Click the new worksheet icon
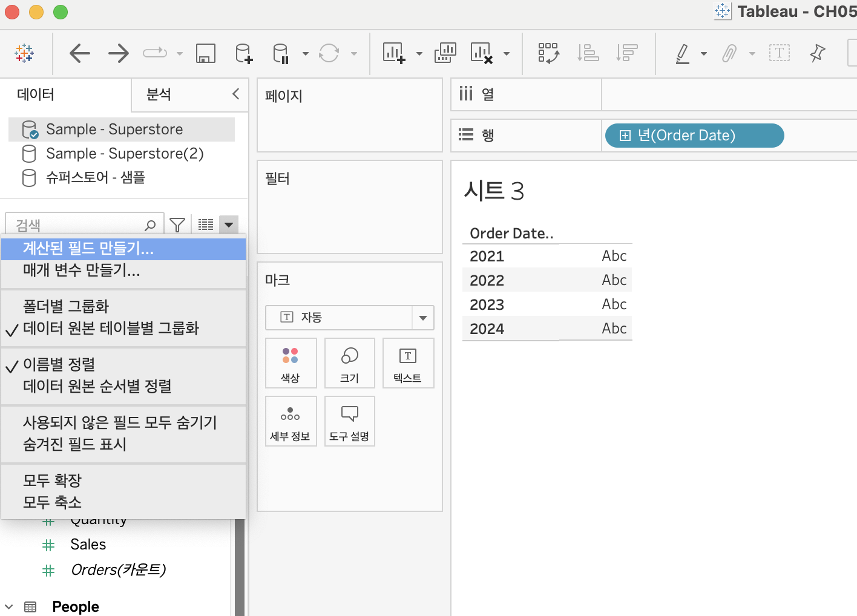 tap(395, 53)
